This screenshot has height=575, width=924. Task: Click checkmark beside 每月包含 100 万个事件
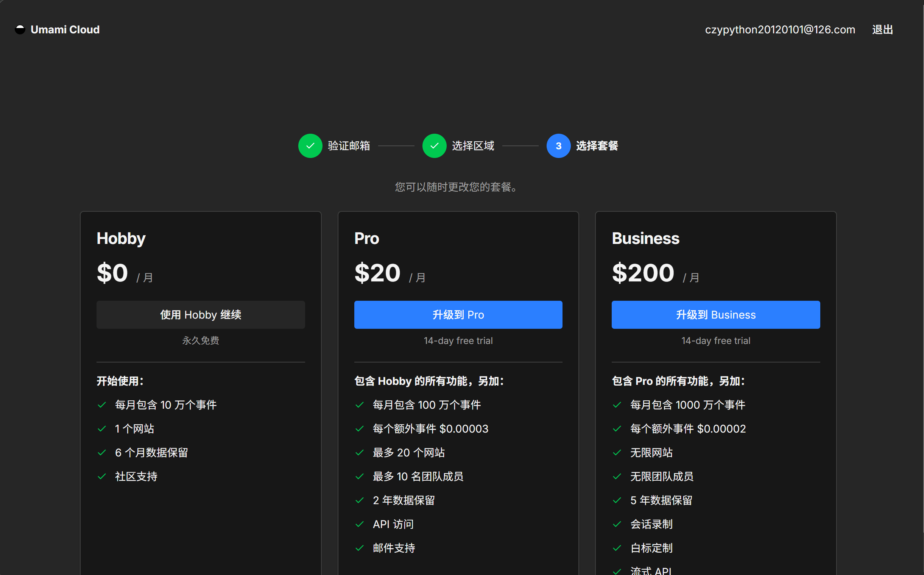(360, 405)
